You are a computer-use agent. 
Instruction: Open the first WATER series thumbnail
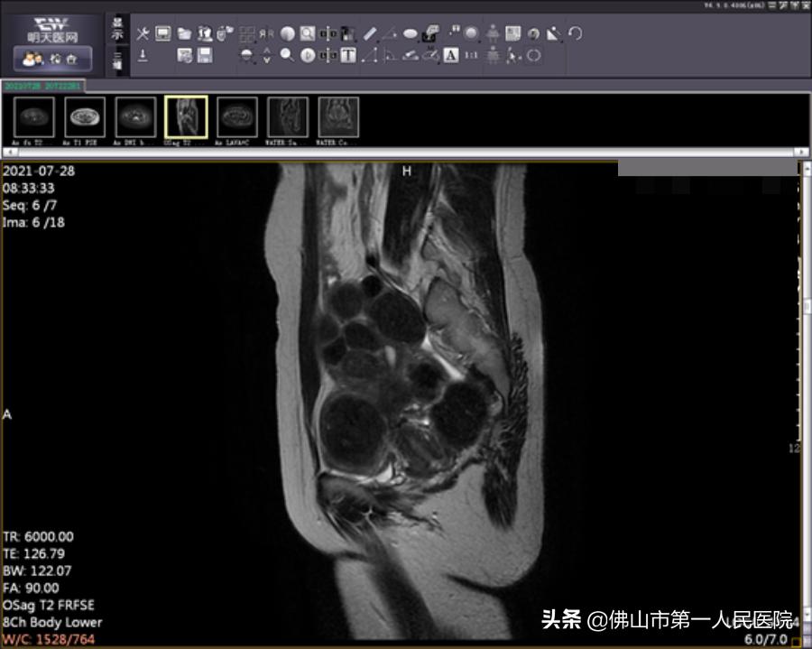click(288, 117)
